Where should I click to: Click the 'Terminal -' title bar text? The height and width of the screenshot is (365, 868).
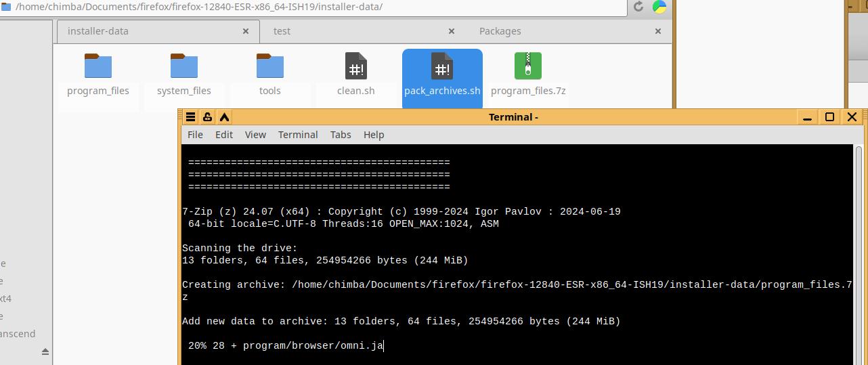pyautogui.click(x=513, y=117)
